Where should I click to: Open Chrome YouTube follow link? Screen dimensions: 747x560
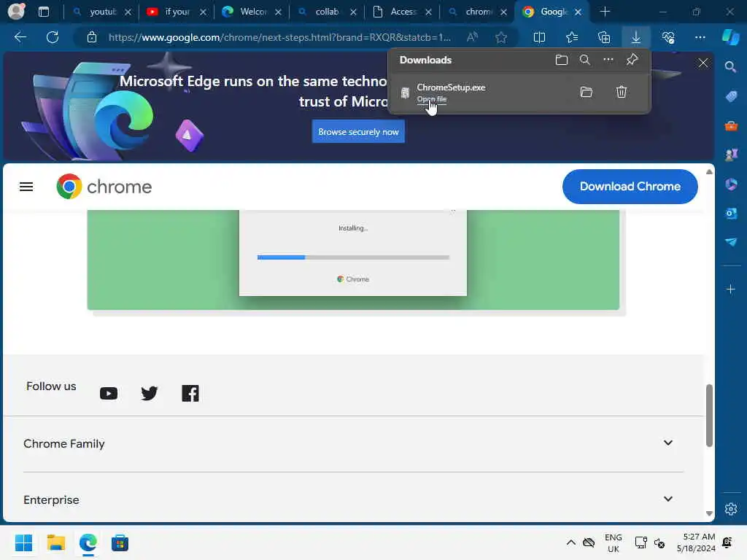pyautogui.click(x=109, y=393)
